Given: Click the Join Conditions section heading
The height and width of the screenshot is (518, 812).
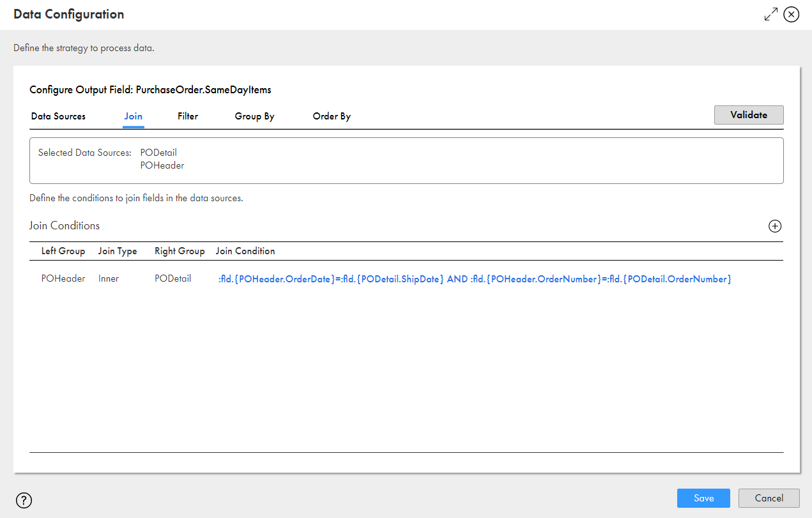Looking at the screenshot, I should 65,225.
